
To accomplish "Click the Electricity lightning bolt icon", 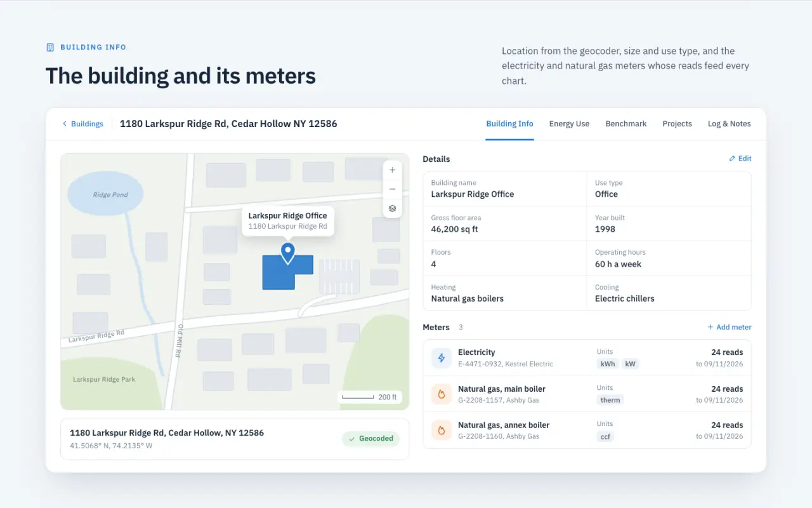I will [442, 358].
